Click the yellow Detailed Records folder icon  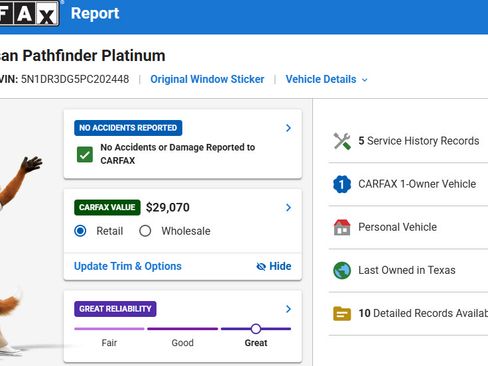click(x=342, y=313)
